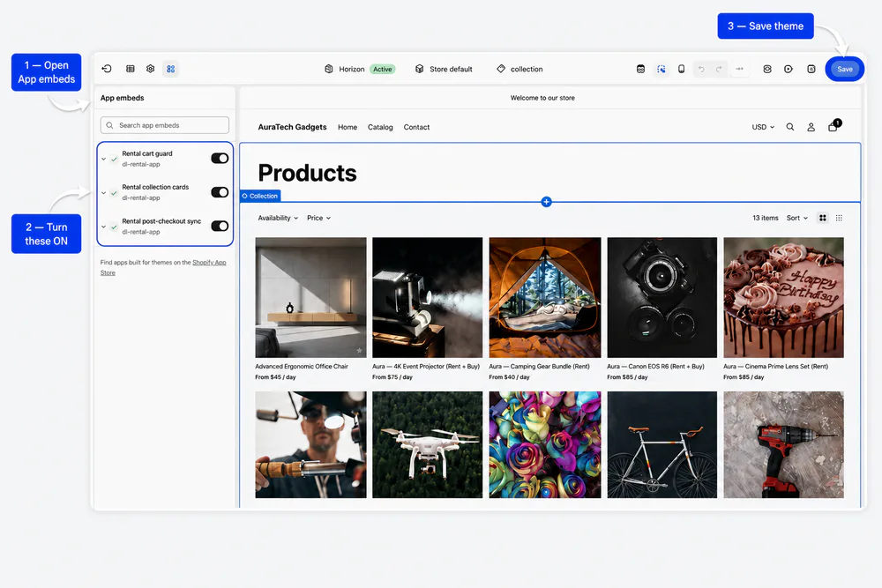
Task: Click the green check beside Rental collection cards
Action: point(114,193)
